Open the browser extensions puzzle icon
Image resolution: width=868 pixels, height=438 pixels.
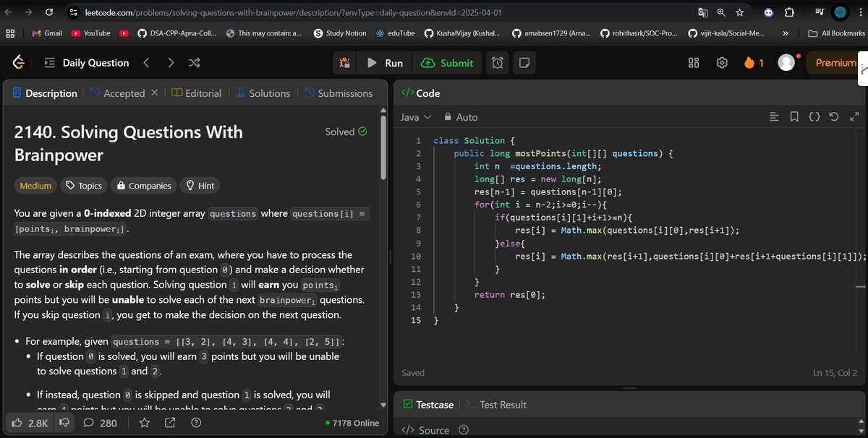pos(789,12)
